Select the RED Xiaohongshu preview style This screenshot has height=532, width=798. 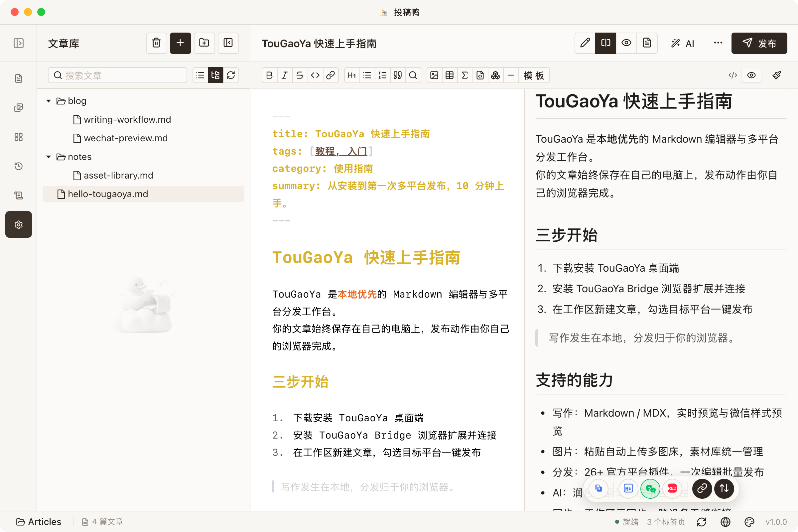tap(672, 488)
